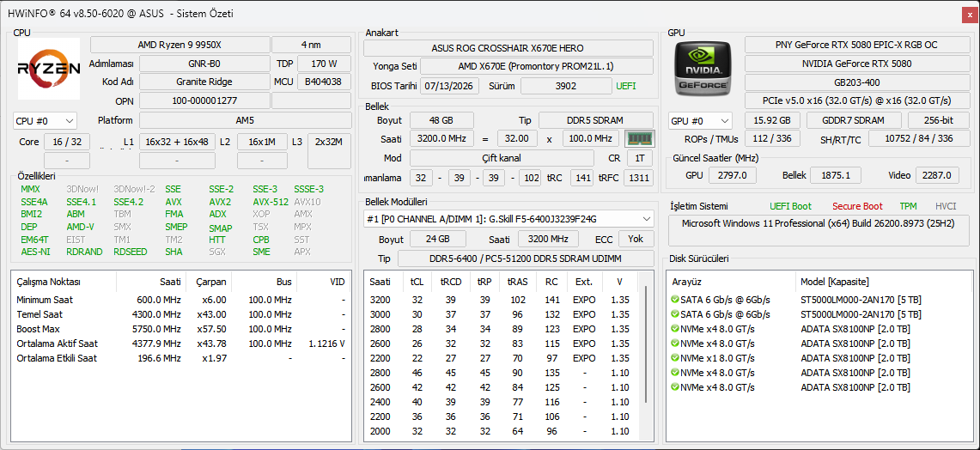980x450 pixels.
Task: Click the tCL column header
Action: click(417, 282)
